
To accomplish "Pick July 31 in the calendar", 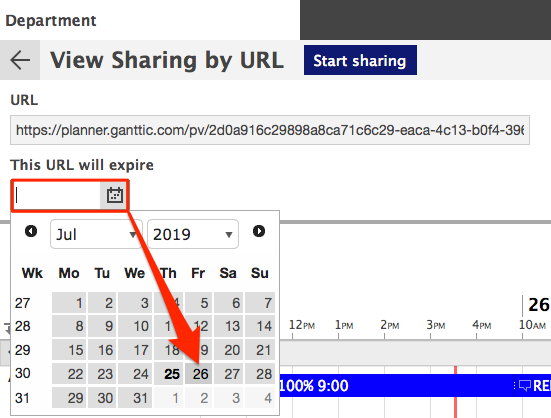I will point(135,398).
